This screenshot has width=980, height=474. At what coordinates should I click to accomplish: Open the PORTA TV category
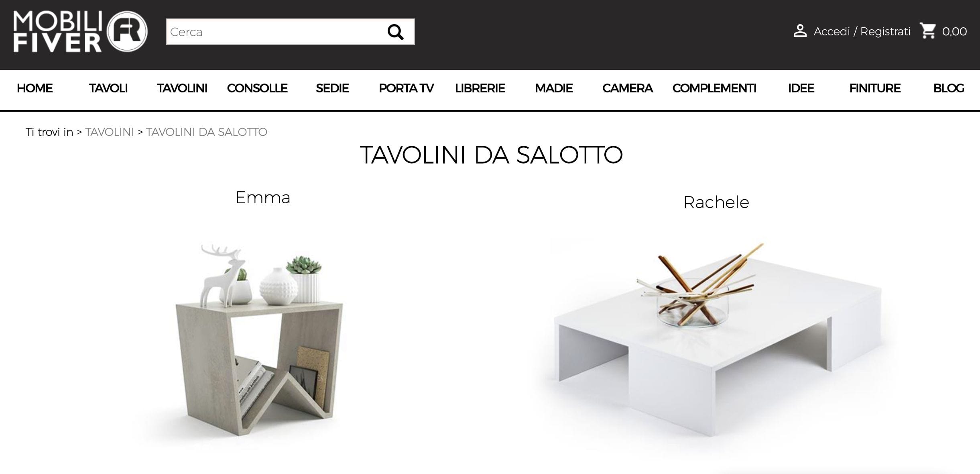coord(406,88)
